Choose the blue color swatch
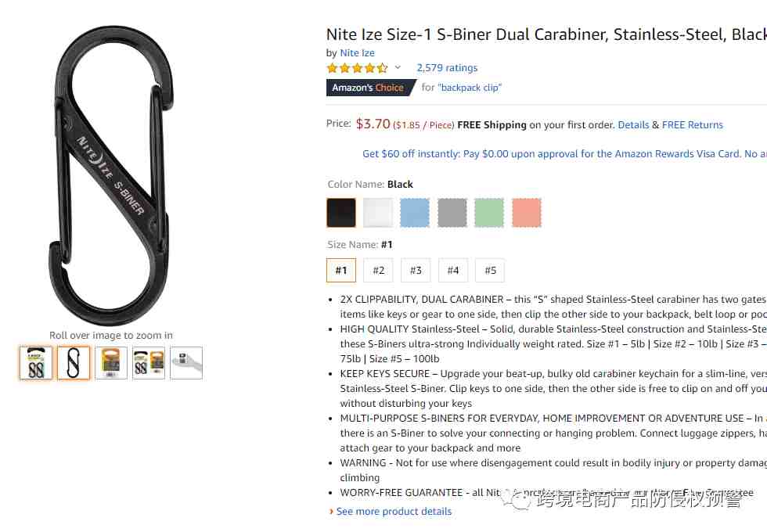The height and width of the screenshot is (532, 767). coord(415,213)
